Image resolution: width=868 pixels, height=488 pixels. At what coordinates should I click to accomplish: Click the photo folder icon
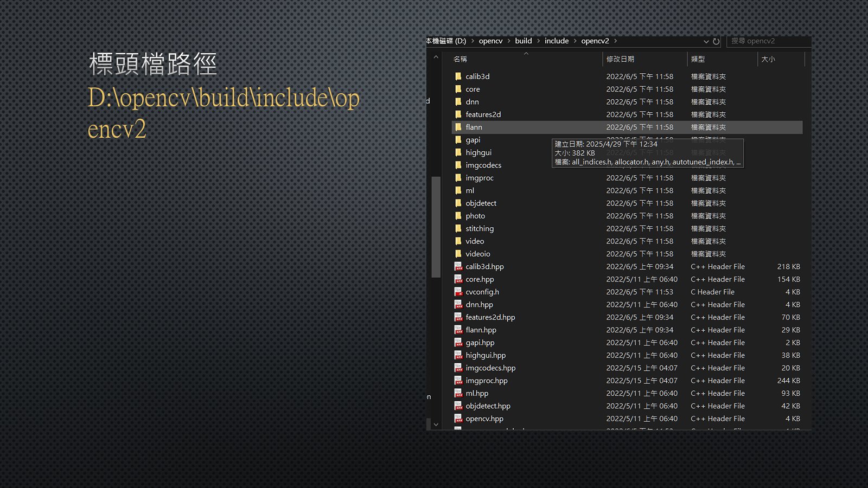click(458, 216)
